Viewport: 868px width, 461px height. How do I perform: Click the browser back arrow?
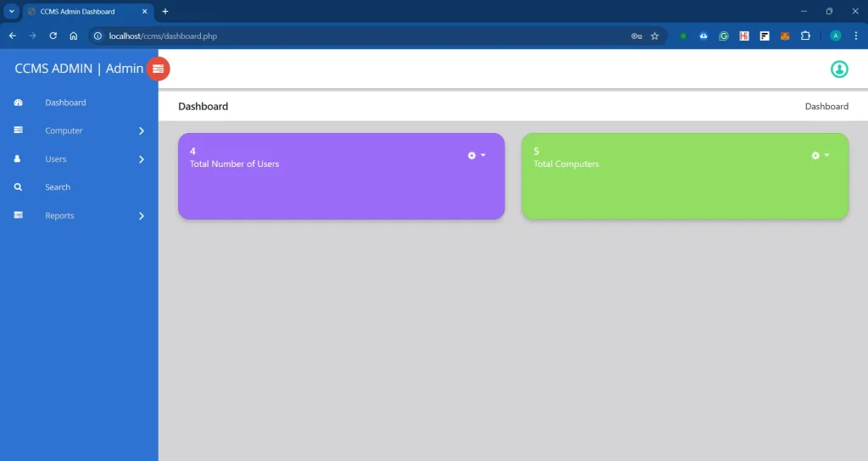coord(12,36)
